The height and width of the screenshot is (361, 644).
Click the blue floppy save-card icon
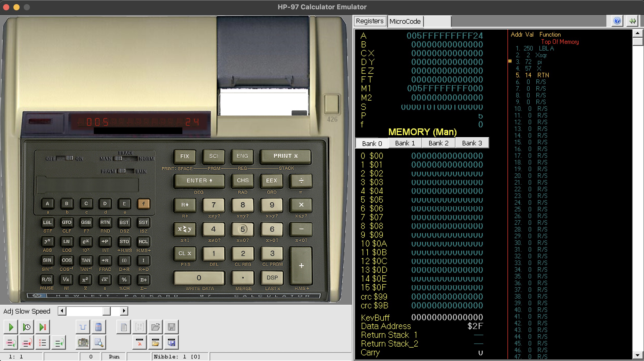coord(171,343)
